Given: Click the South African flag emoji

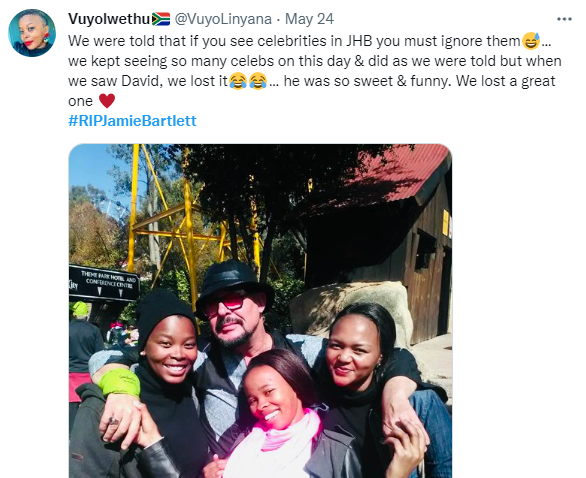Looking at the screenshot, I should coord(161,19).
